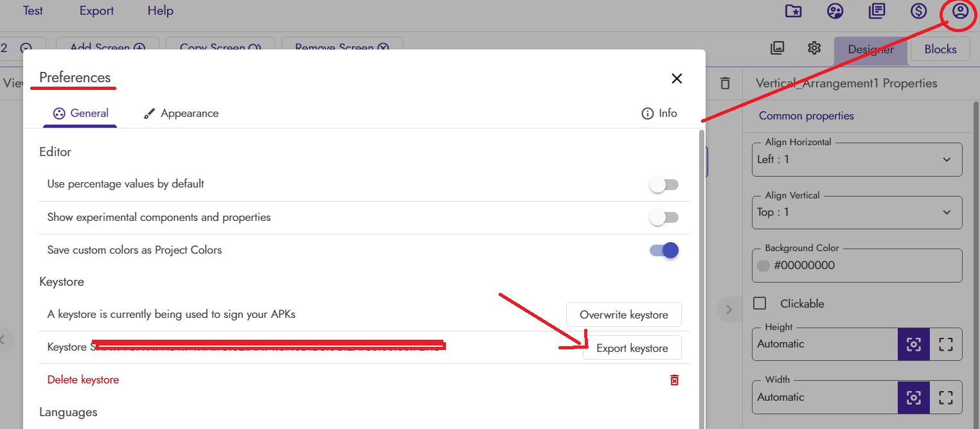
Task: Click the Background Color swatch
Action: click(x=763, y=266)
